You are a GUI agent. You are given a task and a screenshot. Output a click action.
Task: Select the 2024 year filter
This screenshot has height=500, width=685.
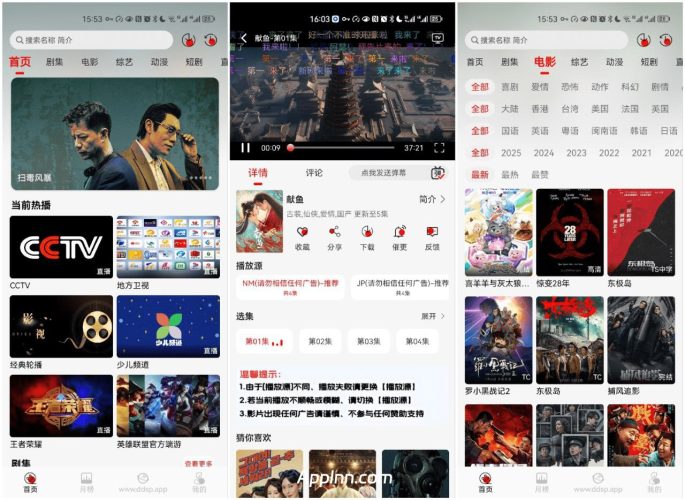pyautogui.click(x=543, y=153)
